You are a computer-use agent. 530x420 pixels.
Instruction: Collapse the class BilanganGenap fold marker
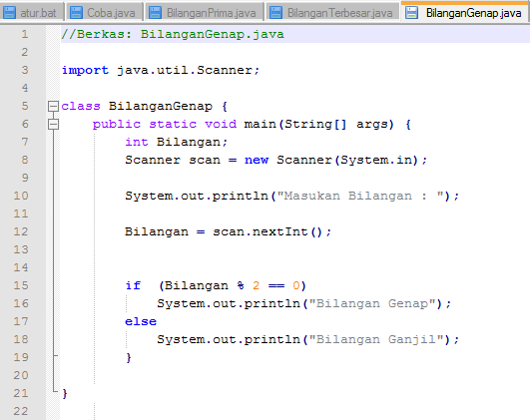pyautogui.click(x=53, y=106)
